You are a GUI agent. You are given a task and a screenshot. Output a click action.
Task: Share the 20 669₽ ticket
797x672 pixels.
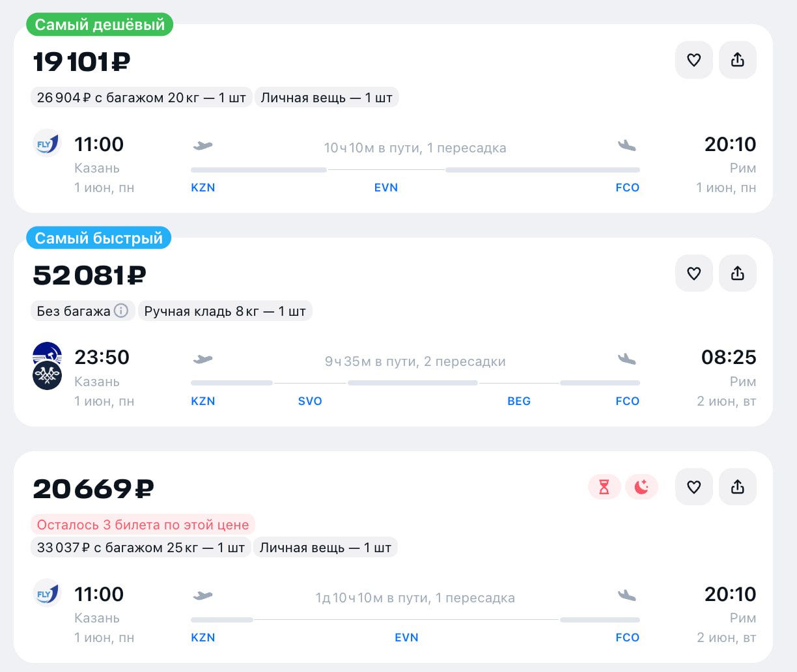737,487
